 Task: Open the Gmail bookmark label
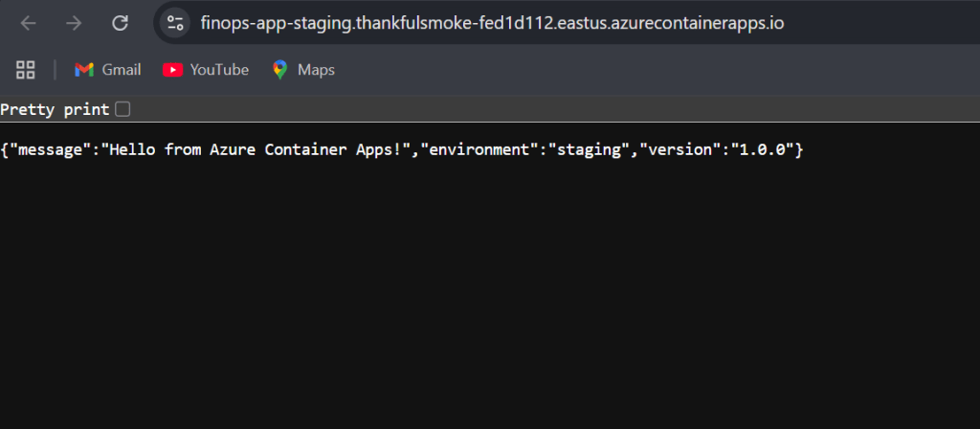pyautogui.click(x=122, y=69)
